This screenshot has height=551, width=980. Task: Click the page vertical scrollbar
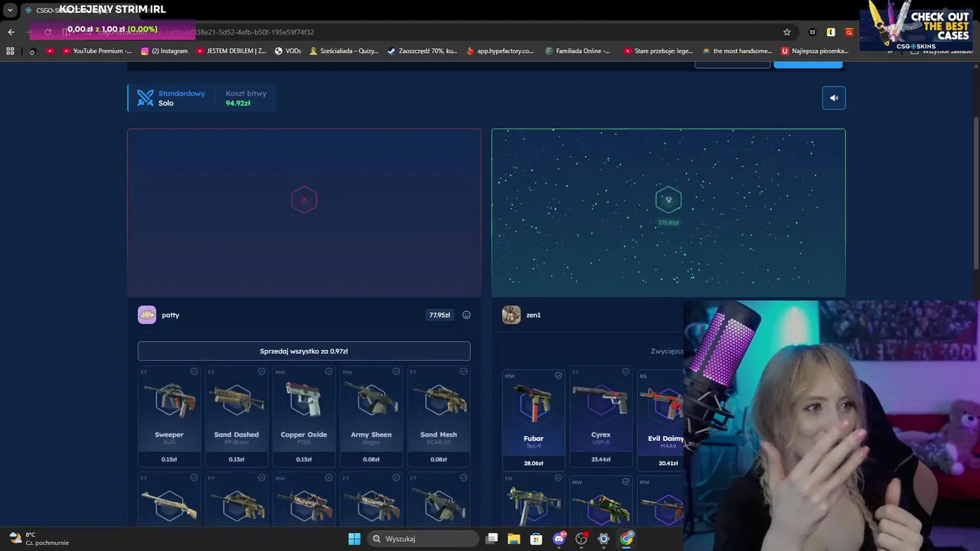pos(975,191)
